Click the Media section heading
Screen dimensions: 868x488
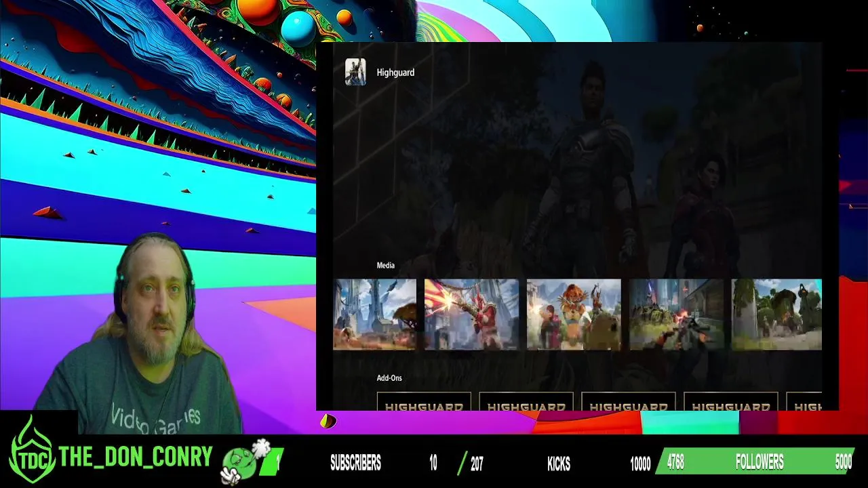[386, 266]
